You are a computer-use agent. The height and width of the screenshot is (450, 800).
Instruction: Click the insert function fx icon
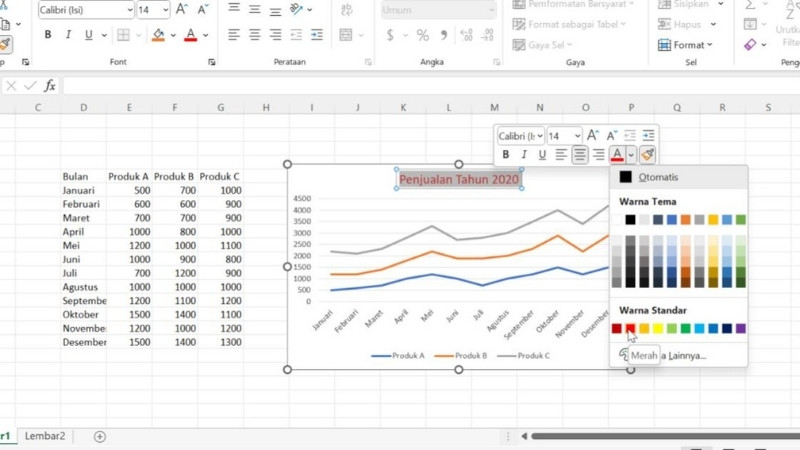click(50, 86)
